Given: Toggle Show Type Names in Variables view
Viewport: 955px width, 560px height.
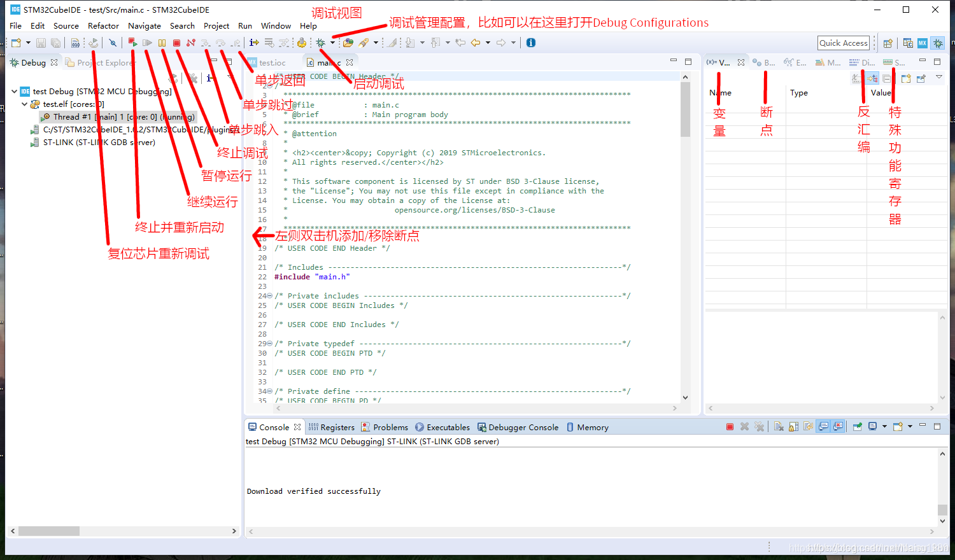Looking at the screenshot, I should [857, 78].
